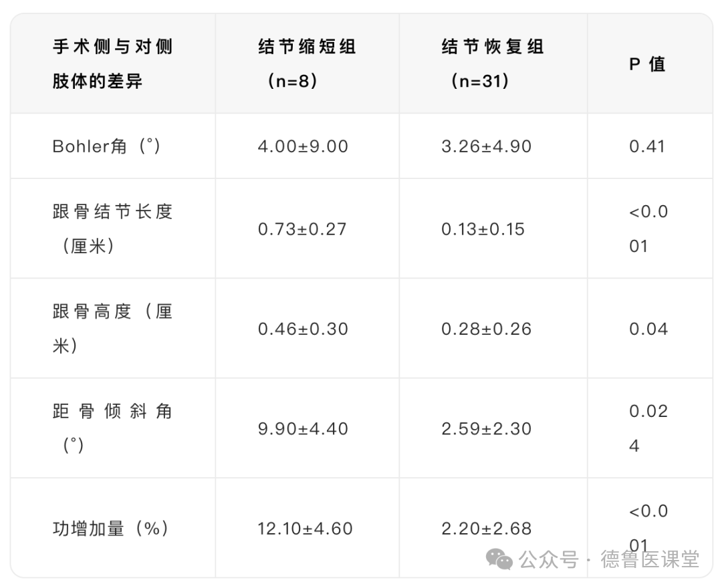Select the '跟骨结节长度 (厘米)' row label
Viewport: 722px width, 588px height.
112,229
